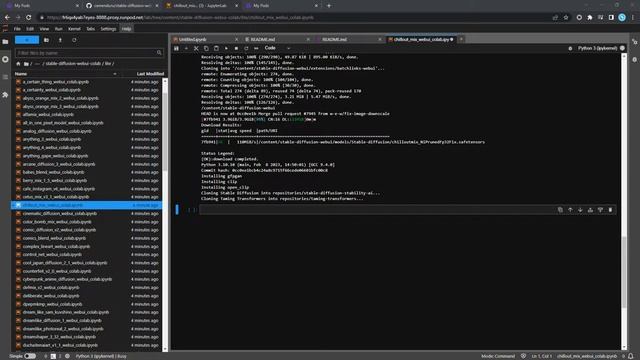Open the property inspector right sidebar icon
Image resolution: width=640 pixels, height=360 pixels.
[x=635, y=42]
